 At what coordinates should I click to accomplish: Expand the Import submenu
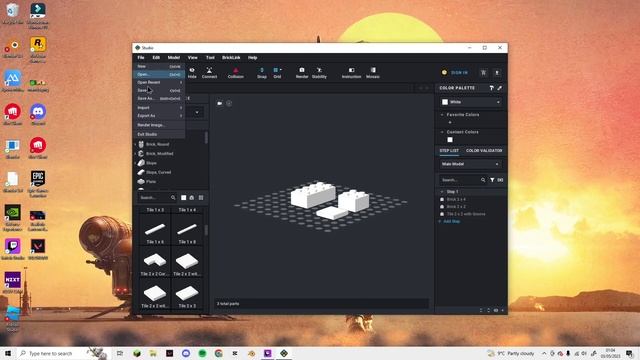click(159, 107)
